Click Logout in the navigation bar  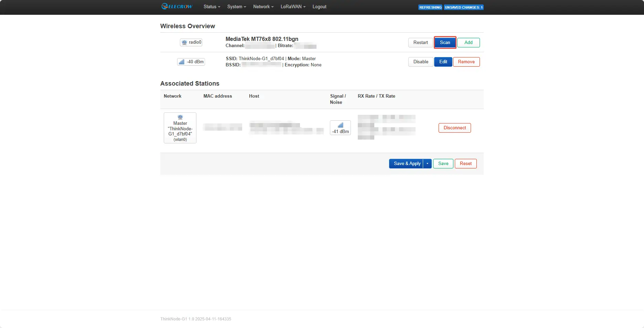319,7
